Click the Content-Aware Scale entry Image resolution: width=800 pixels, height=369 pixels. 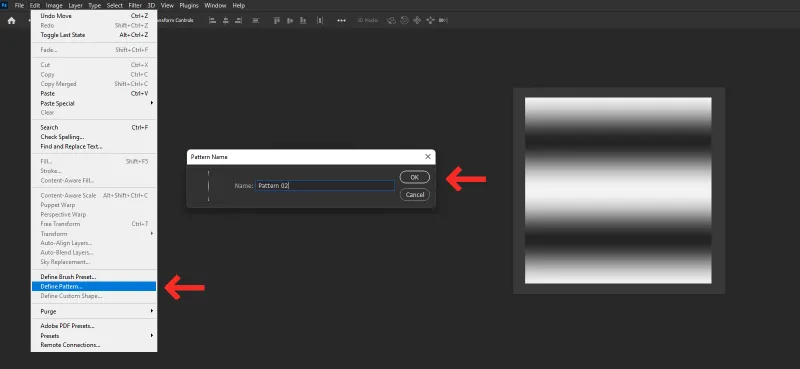[94, 195]
